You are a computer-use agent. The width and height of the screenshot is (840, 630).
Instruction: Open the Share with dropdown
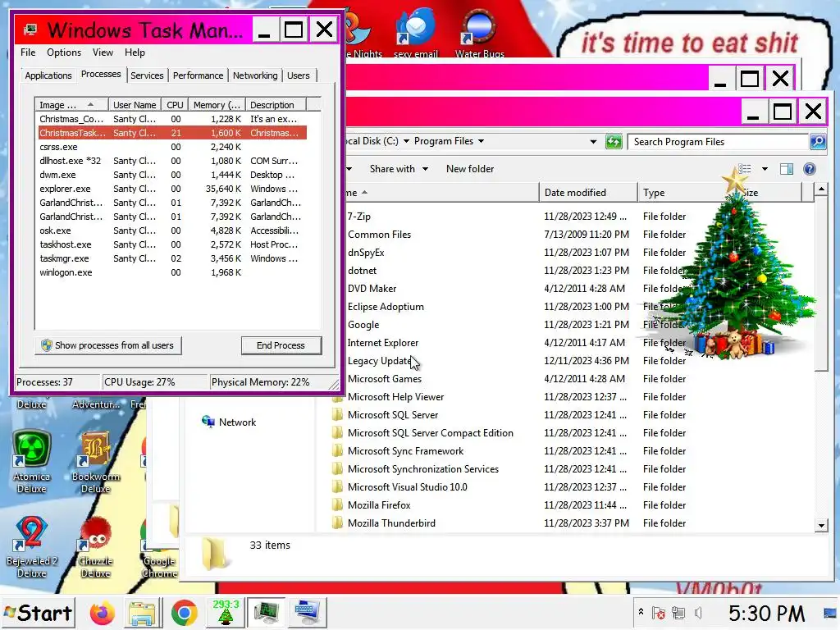click(x=399, y=169)
